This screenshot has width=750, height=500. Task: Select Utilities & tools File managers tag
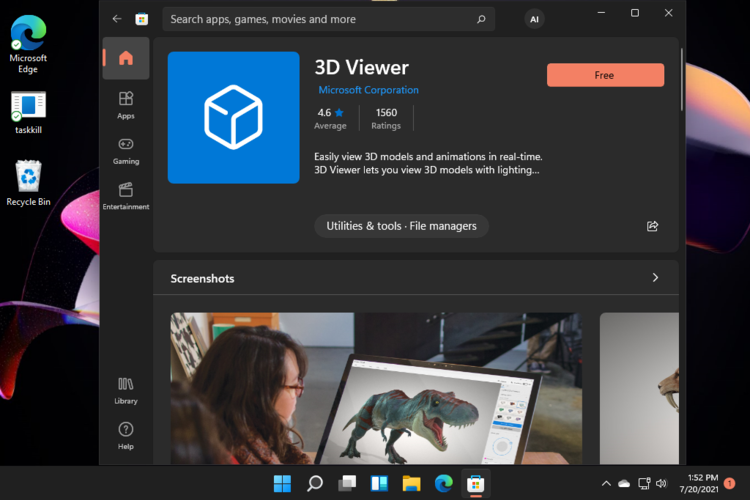(x=401, y=226)
